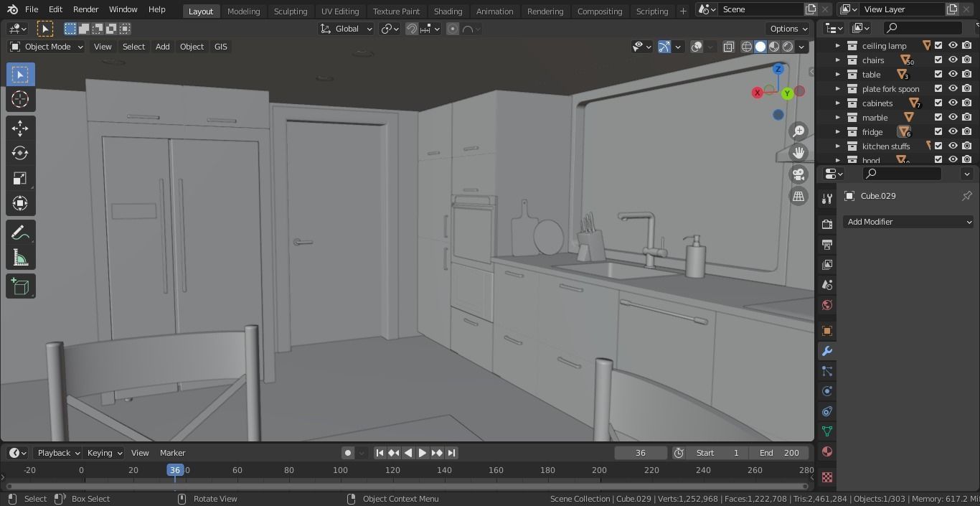Open the Object Mode dropdown
980x506 pixels.
tap(47, 47)
